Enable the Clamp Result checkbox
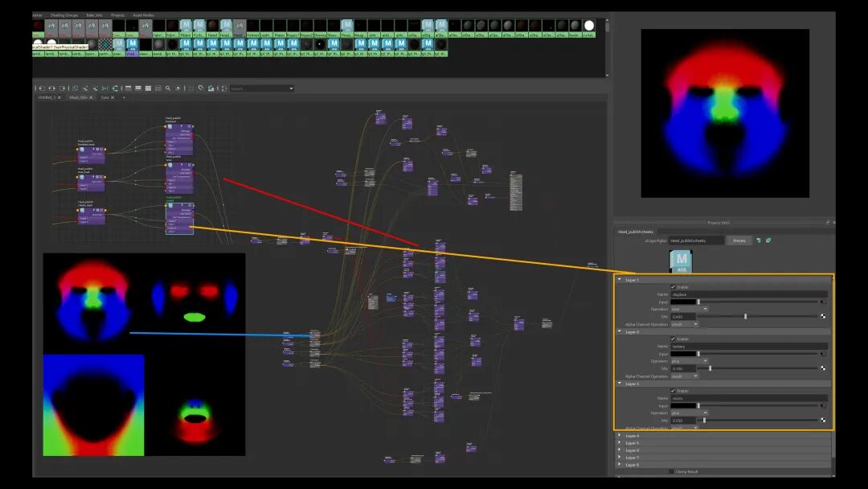This screenshot has height=489, width=868. tap(671, 472)
